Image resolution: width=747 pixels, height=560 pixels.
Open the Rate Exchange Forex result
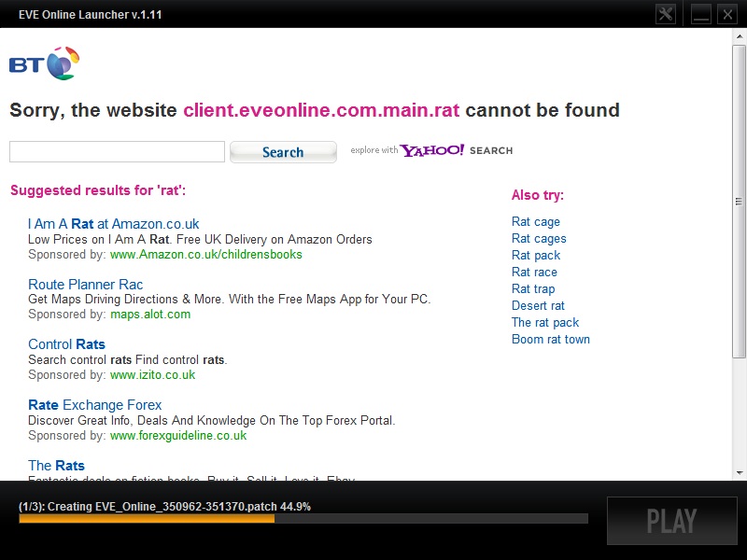[95, 405]
